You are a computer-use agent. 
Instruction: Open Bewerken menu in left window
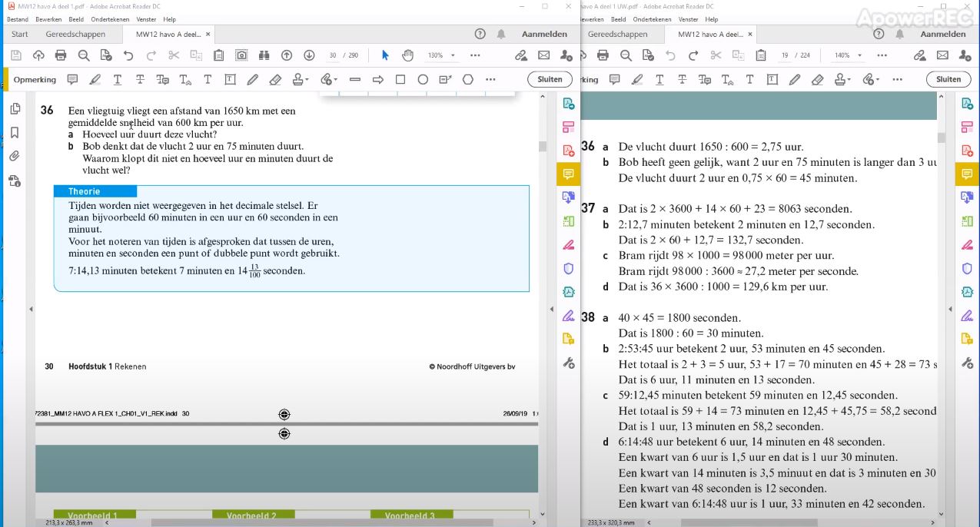[48, 19]
